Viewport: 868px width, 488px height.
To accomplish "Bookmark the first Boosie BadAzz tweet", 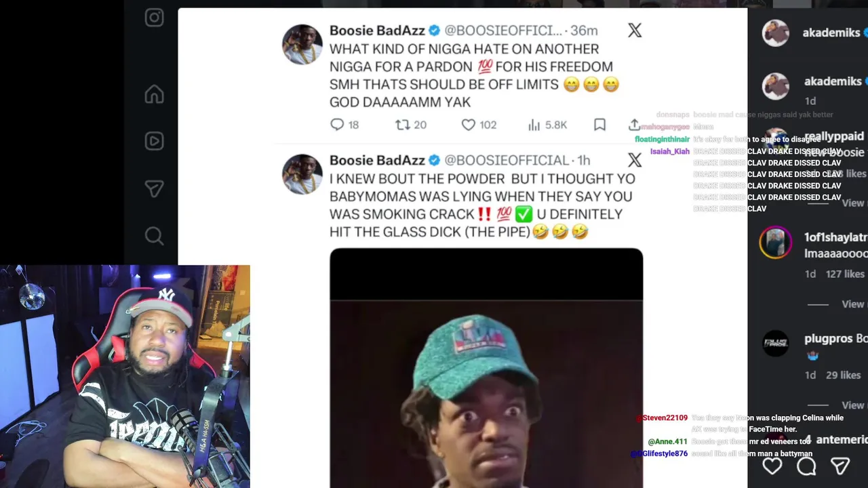I will coord(599,125).
